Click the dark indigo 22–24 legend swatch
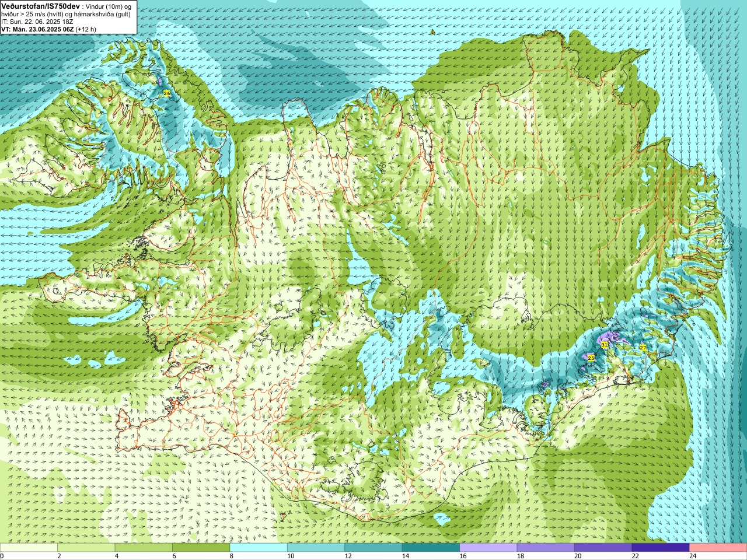 [661, 548]
